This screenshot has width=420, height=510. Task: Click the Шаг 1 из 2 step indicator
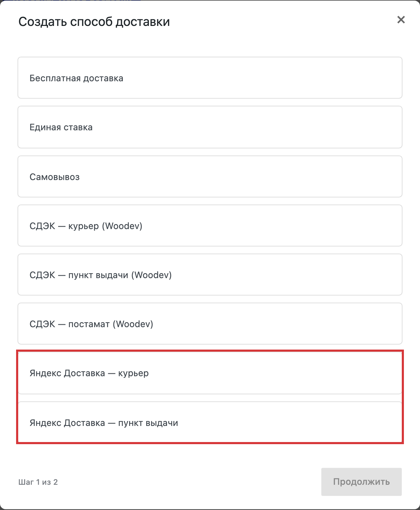[38, 482]
